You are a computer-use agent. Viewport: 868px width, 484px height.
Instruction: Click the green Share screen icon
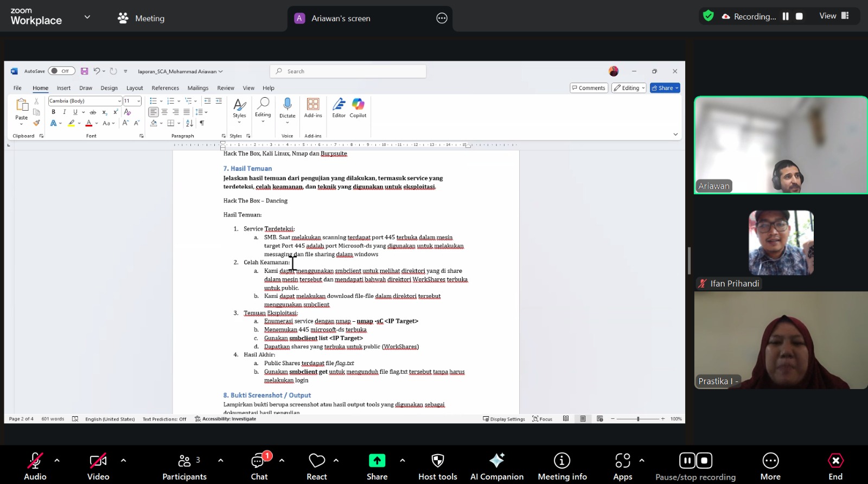click(x=377, y=461)
